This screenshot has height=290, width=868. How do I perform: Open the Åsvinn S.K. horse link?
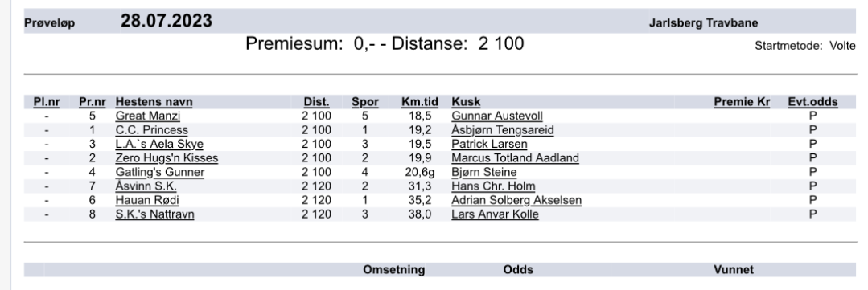point(146,186)
